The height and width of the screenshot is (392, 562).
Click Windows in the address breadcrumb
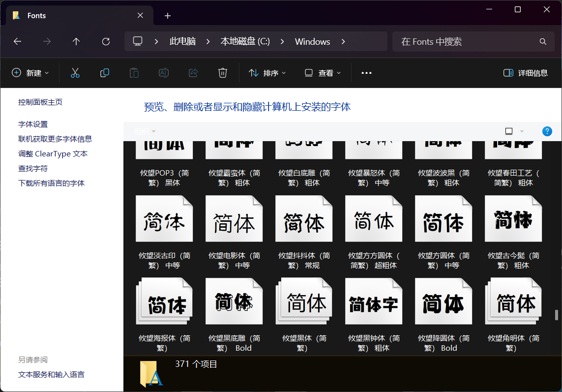tap(312, 42)
